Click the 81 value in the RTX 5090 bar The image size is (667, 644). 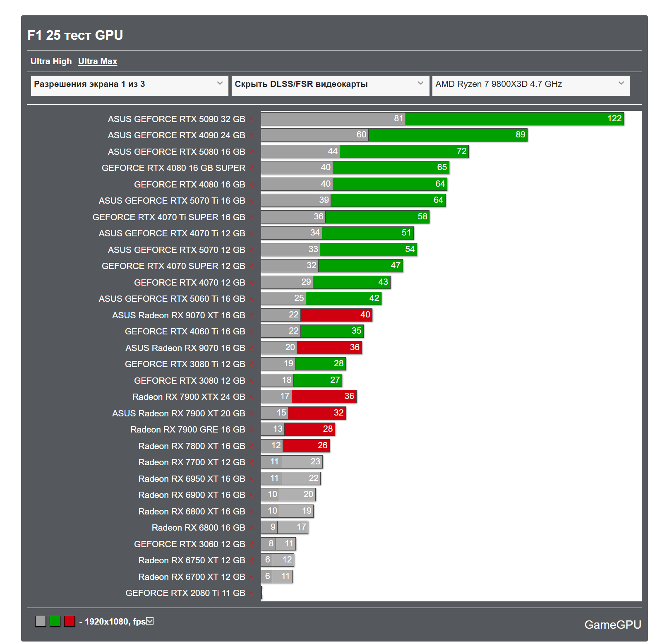(x=398, y=118)
